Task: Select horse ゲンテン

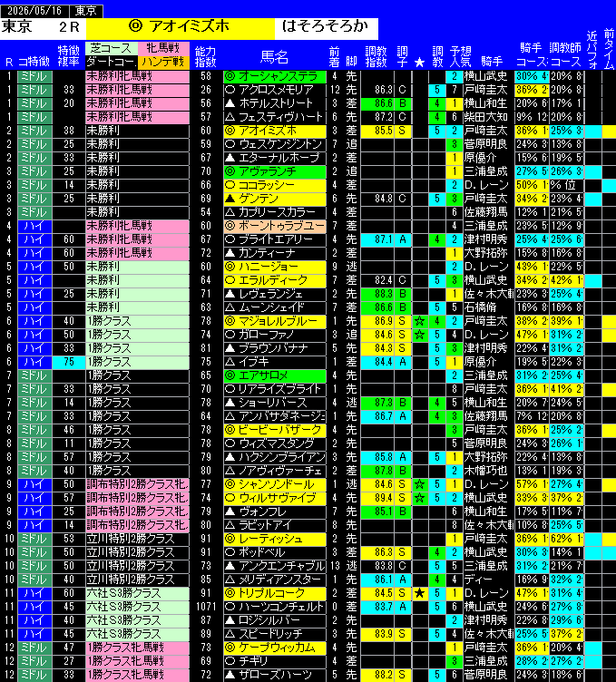Action: click(275, 199)
